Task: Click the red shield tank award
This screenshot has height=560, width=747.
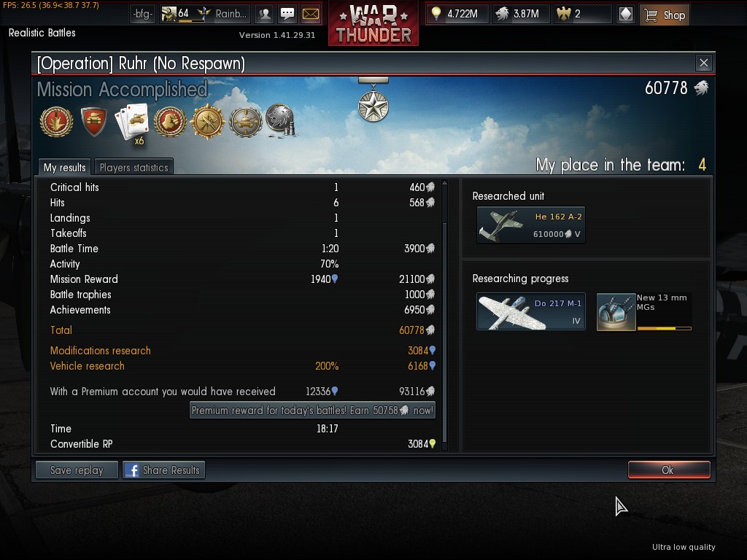Action: coord(94,121)
